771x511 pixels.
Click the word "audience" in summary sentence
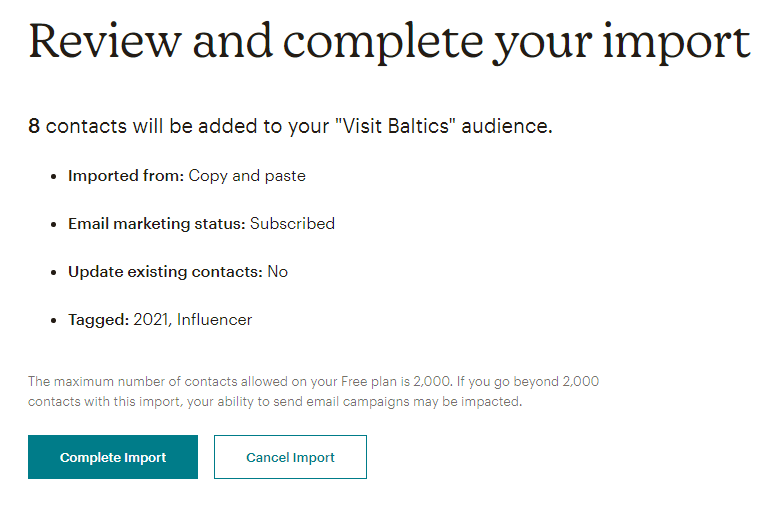(505, 126)
